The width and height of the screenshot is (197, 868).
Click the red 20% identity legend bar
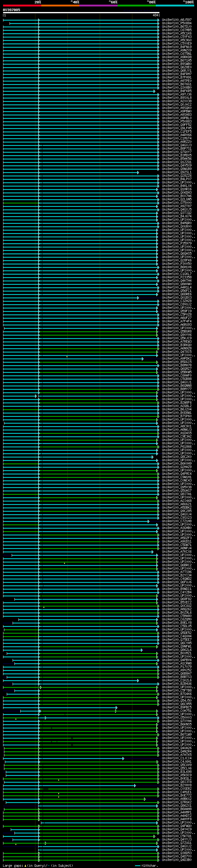point(22,6)
